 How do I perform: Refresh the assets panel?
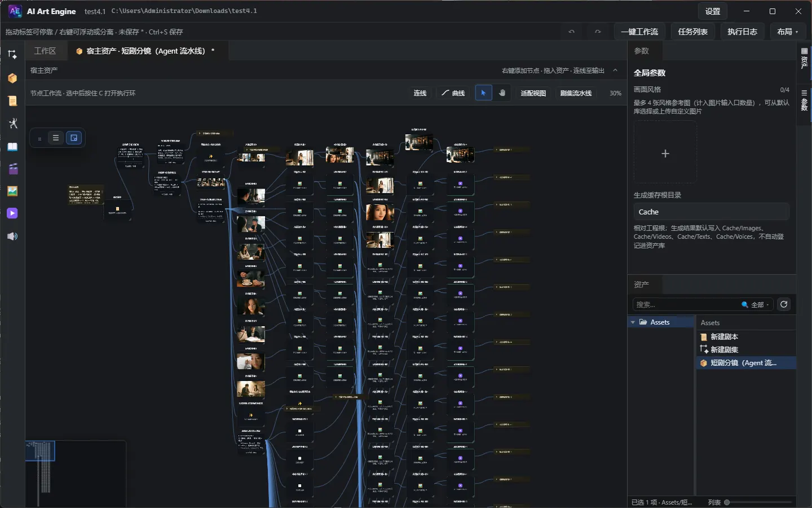[784, 305]
